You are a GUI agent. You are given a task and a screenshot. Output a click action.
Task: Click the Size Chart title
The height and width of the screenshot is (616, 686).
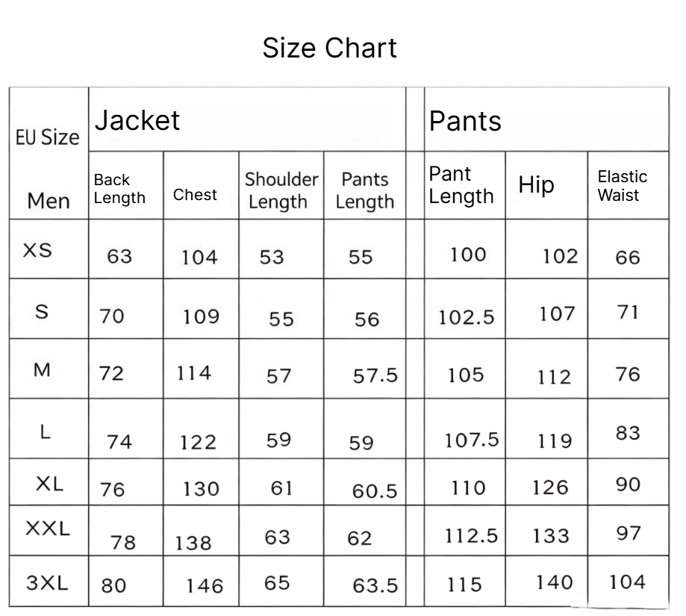click(x=329, y=48)
